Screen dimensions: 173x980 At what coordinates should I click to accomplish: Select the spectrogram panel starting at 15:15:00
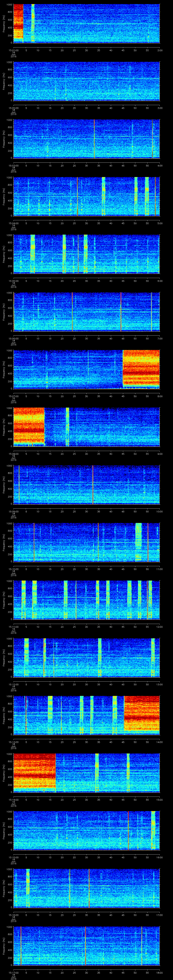86,830
